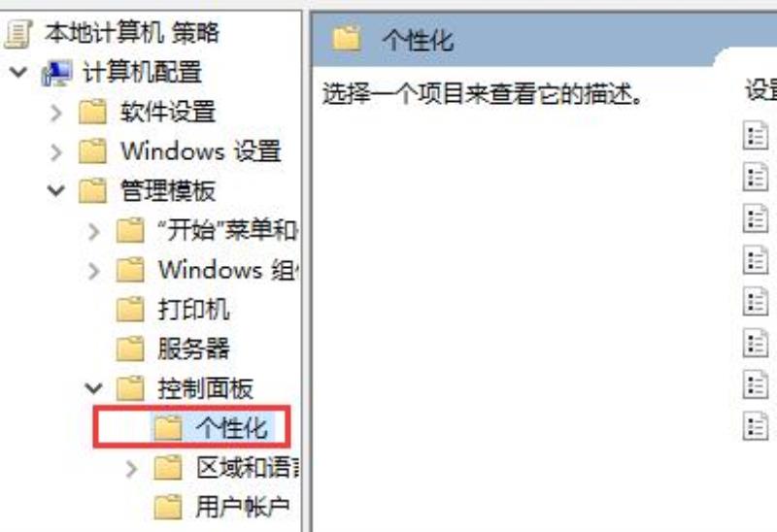
Task: Collapse the 管理模板 node
Action: pos(56,190)
